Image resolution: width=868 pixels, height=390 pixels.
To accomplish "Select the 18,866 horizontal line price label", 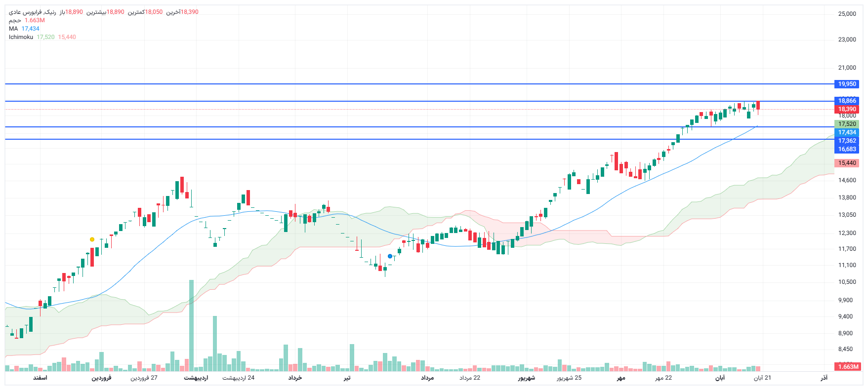I will (847, 101).
